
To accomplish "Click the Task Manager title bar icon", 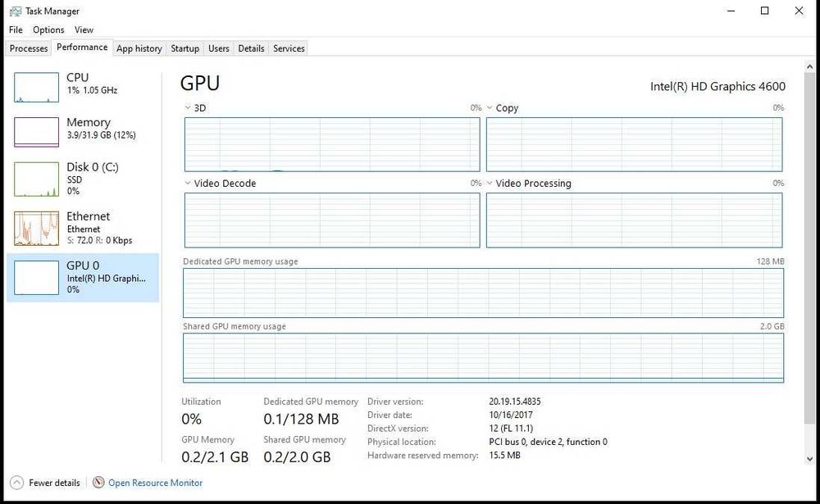I will click(x=15, y=11).
